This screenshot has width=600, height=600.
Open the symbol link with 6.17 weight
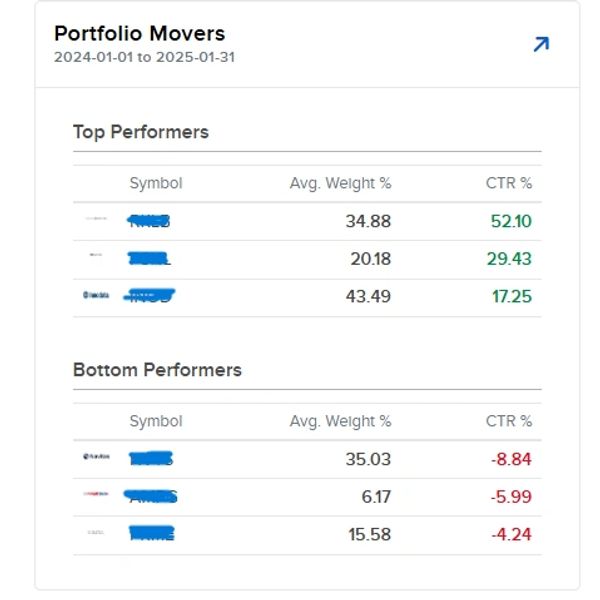(151, 496)
